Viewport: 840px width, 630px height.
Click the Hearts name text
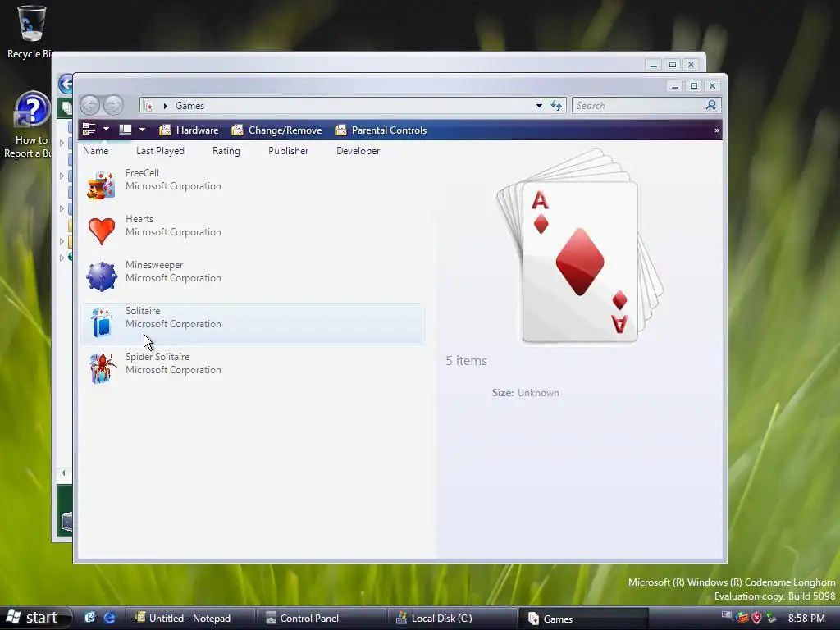[139, 219]
